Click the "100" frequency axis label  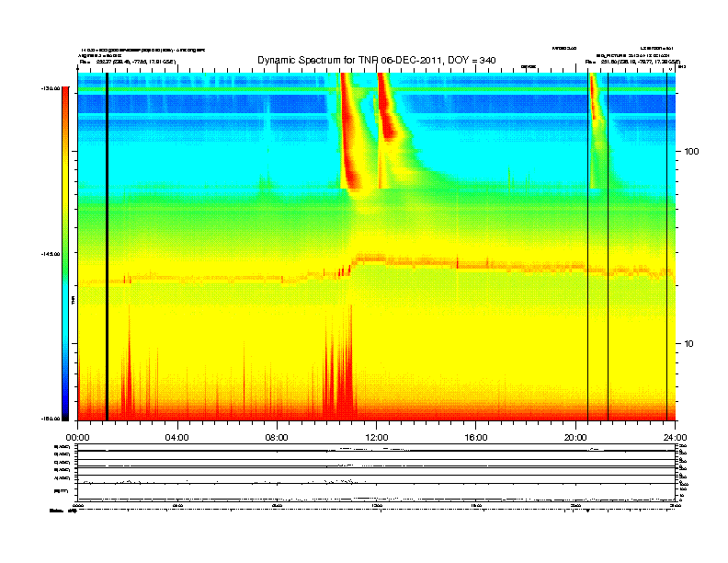tap(691, 152)
